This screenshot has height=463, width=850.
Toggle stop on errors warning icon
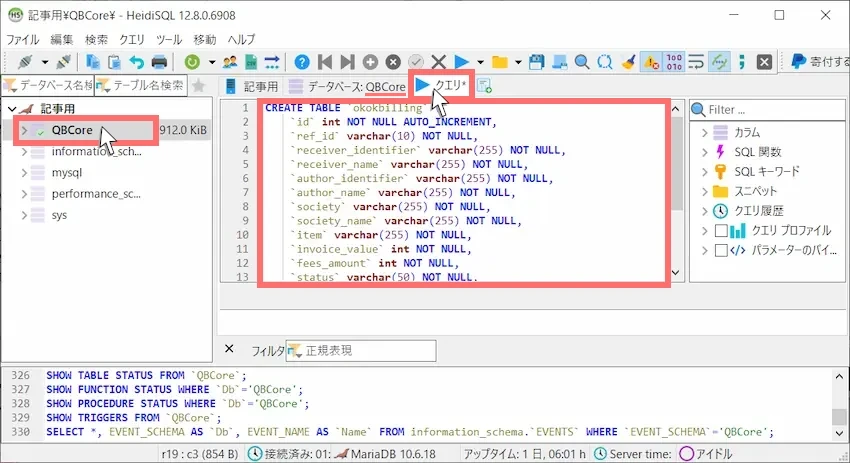click(x=651, y=62)
